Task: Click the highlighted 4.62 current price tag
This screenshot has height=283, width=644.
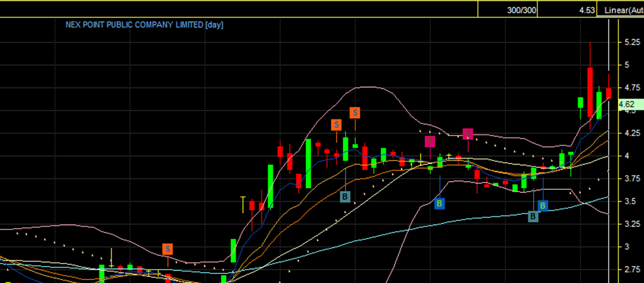Action: click(631, 104)
